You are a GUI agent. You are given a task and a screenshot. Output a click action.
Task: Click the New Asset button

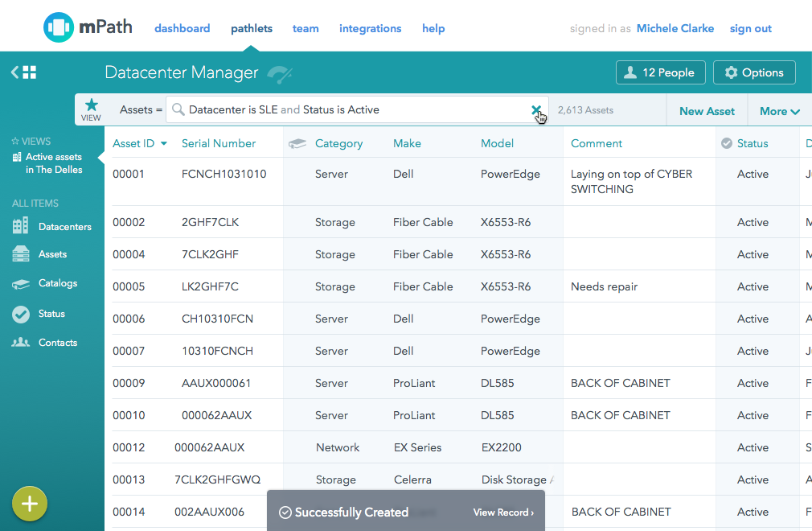click(707, 111)
